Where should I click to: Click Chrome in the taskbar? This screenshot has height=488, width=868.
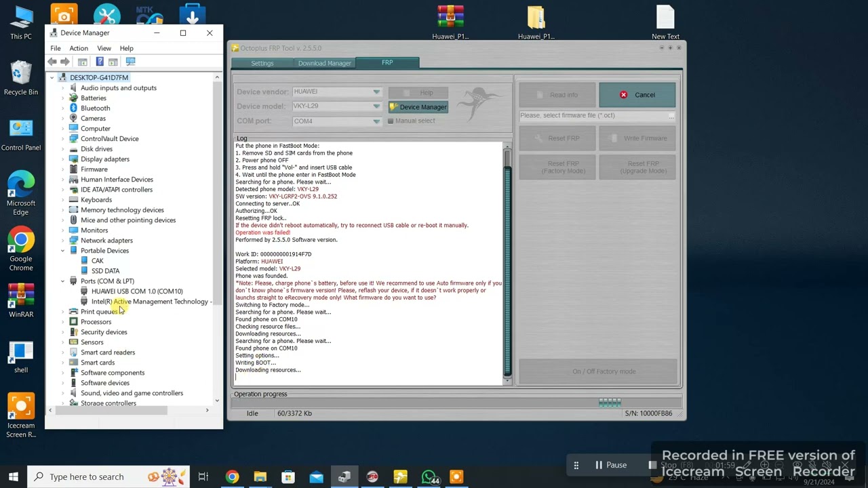(x=232, y=477)
